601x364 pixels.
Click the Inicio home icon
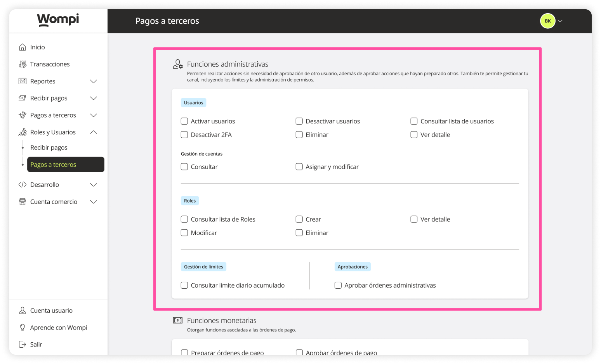click(x=23, y=47)
